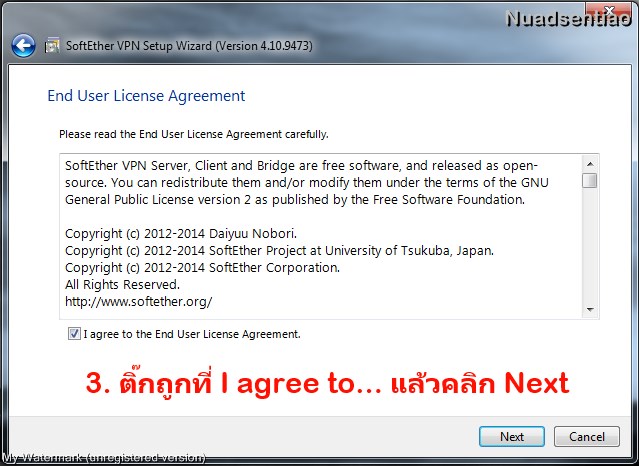Click the empty scrollbar track below the thumb
639x466 pixels.
pos(590,245)
